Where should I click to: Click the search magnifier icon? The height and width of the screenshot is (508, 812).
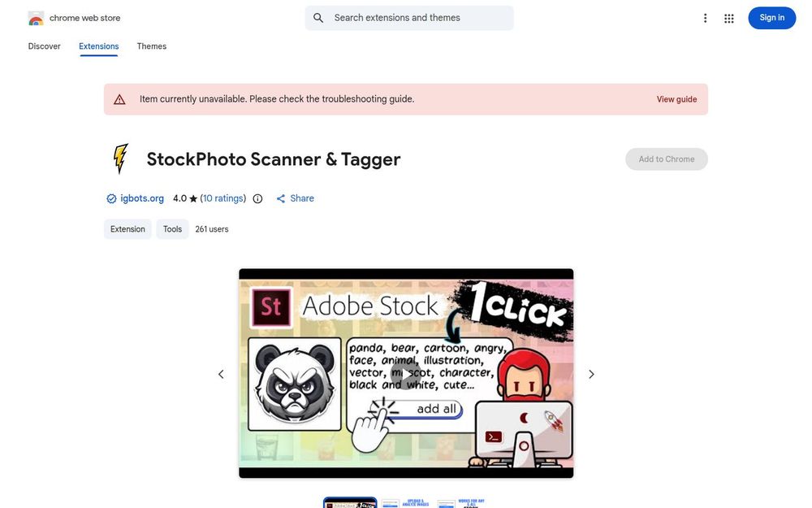click(x=318, y=18)
